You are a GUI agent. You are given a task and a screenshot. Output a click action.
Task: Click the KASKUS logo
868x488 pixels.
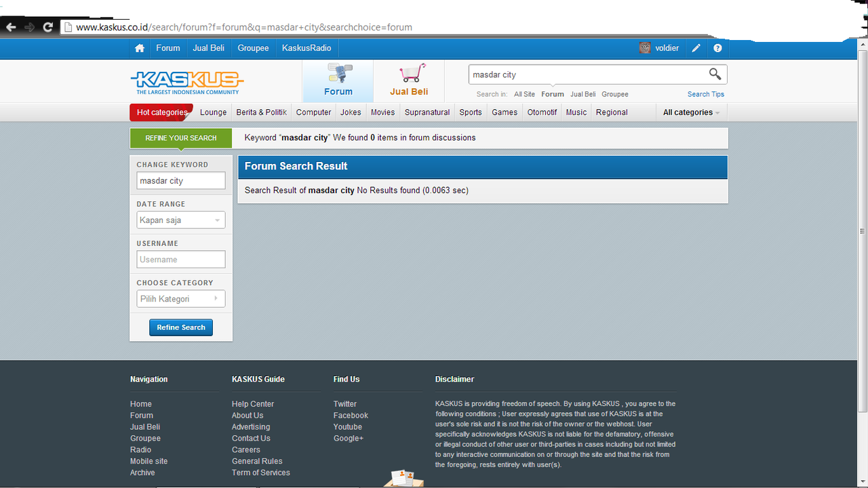coord(187,83)
